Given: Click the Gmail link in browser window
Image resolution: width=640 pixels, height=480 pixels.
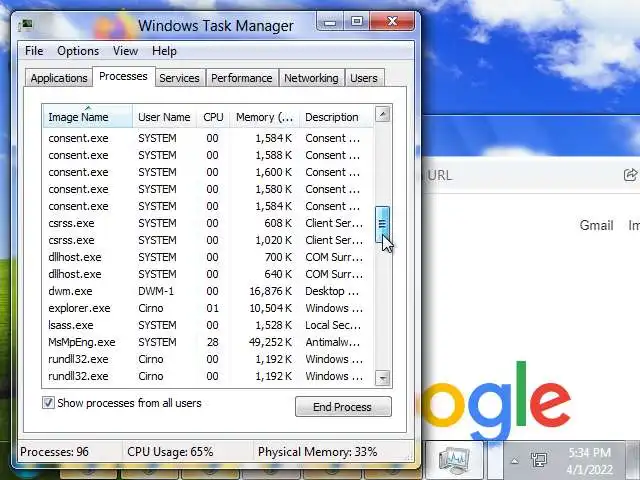Looking at the screenshot, I should point(596,225).
